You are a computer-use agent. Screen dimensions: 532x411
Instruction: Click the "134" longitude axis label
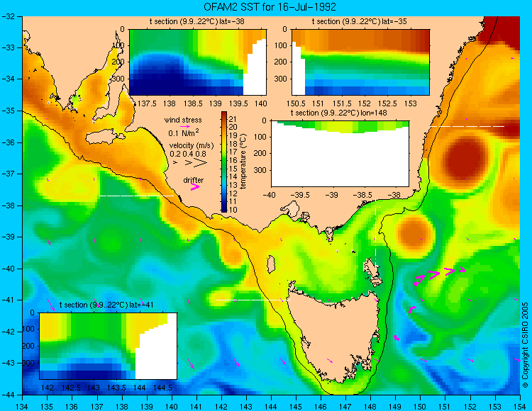click(23, 406)
